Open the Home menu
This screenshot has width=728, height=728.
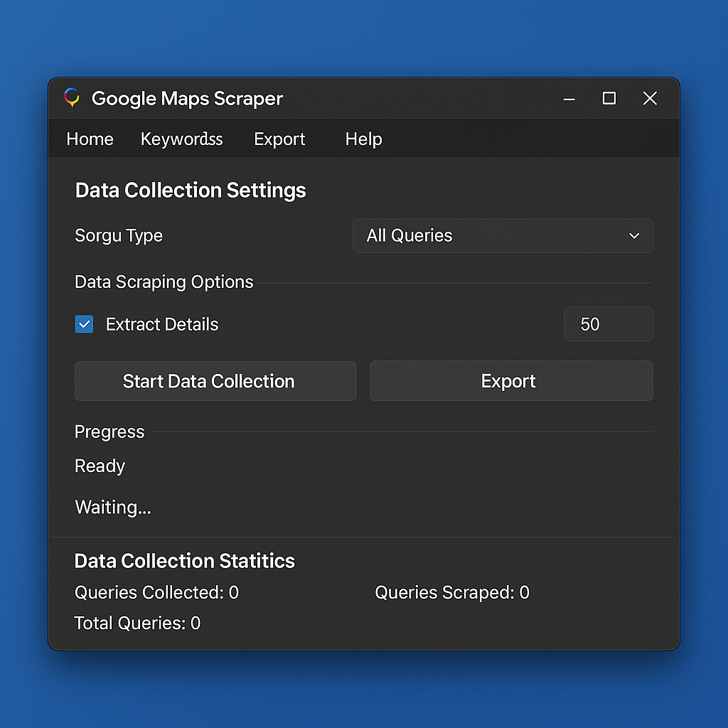(90, 139)
